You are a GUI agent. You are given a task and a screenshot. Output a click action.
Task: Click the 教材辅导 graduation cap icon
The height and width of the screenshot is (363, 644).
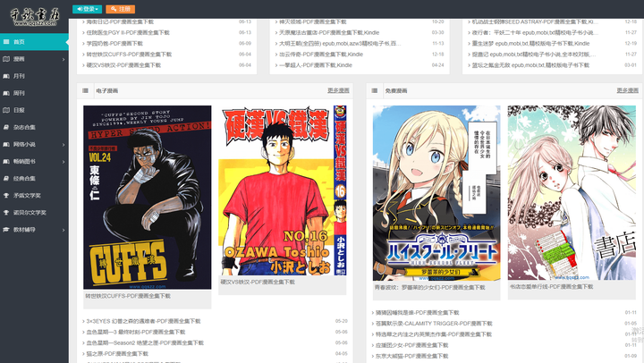[6, 230]
